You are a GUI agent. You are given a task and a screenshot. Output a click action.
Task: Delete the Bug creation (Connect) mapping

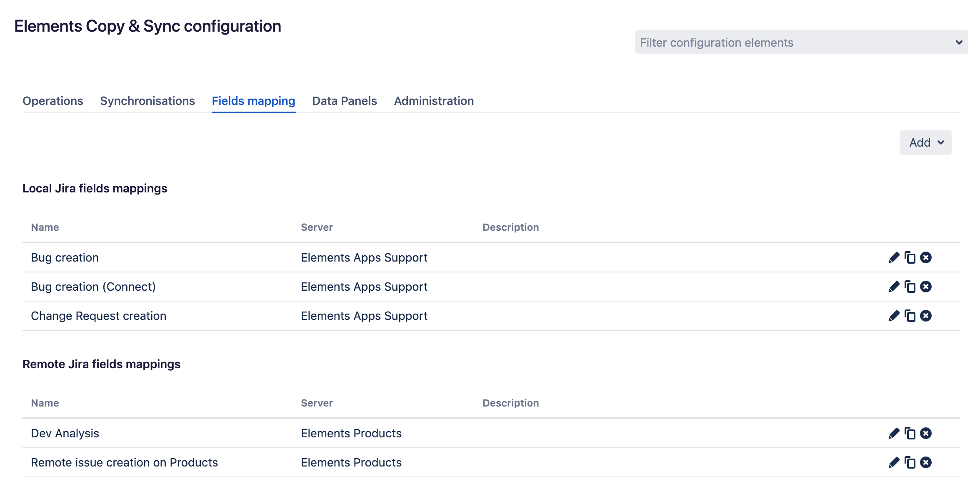[925, 287]
